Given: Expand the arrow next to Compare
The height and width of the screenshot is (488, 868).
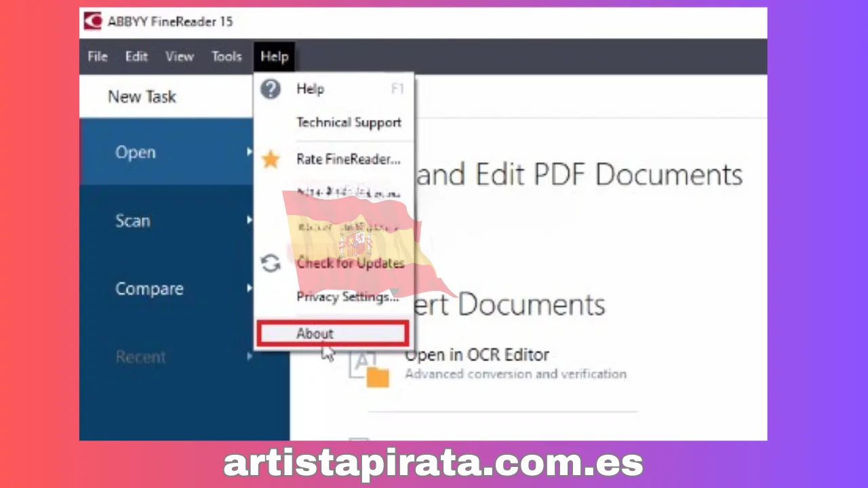Looking at the screenshot, I should (x=249, y=289).
